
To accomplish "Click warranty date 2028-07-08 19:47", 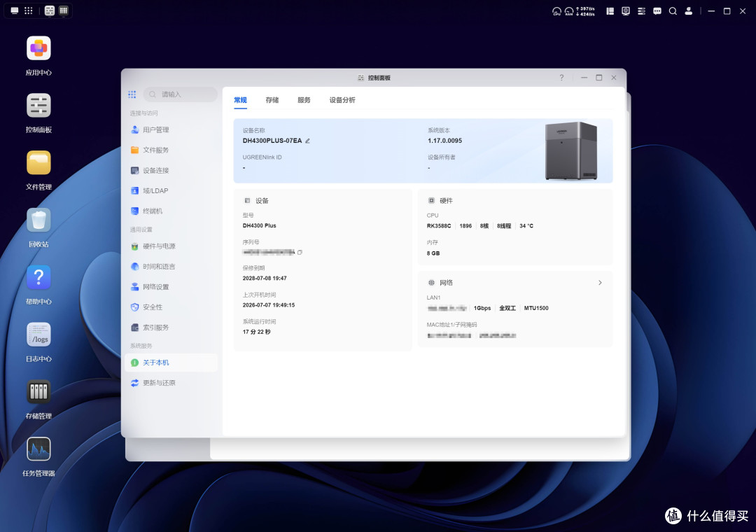I will point(265,279).
